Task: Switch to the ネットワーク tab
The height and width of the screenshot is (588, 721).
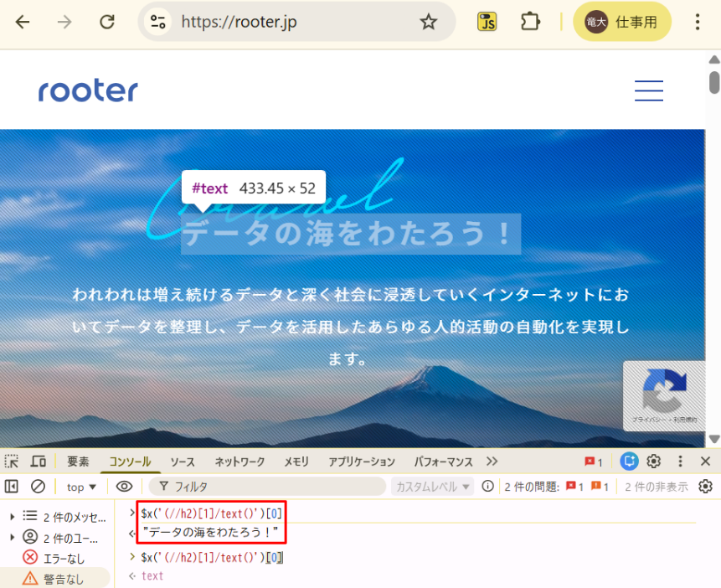Action: (239, 462)
